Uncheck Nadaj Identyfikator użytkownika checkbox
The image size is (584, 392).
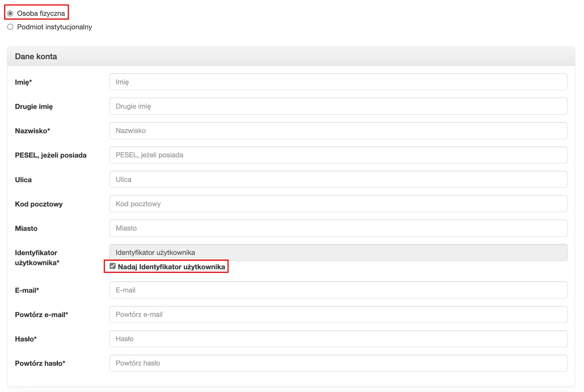point(112,266)
